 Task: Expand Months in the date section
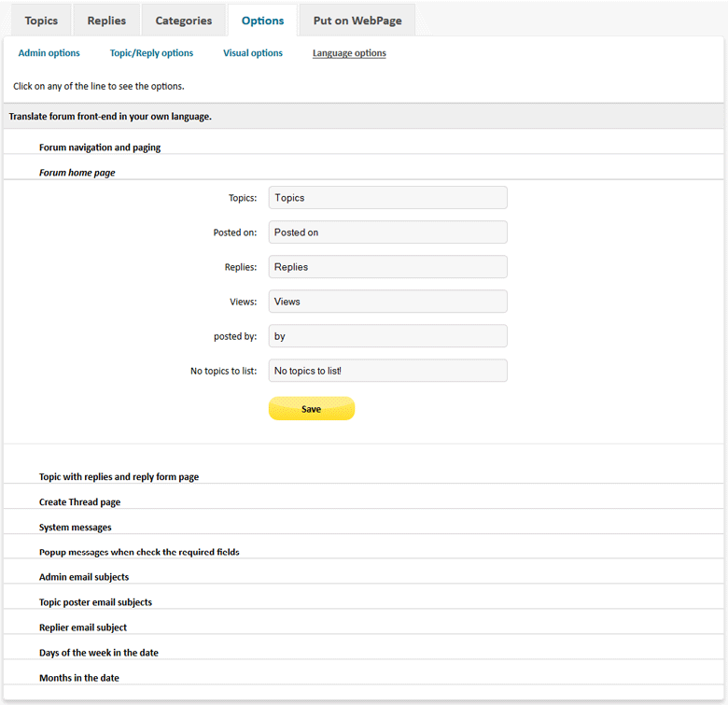[x=79, y=678]
